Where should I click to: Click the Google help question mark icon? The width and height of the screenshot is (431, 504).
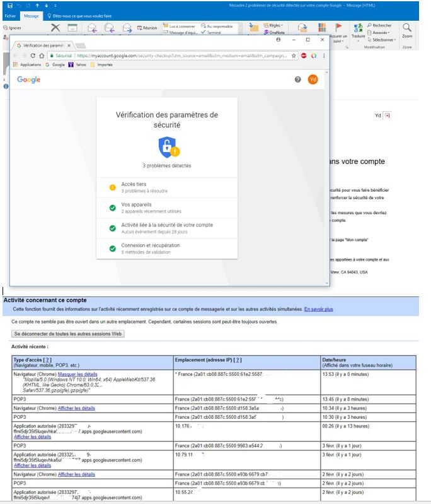point(297,79)
